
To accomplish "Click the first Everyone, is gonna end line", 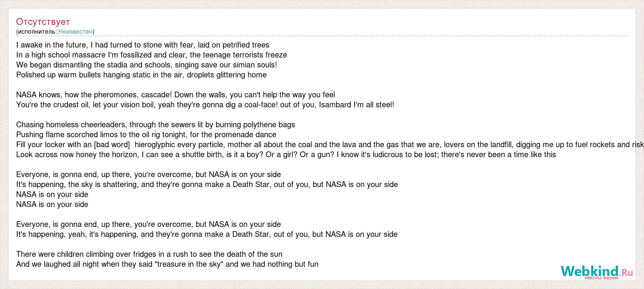I will [x=149, y=174].
